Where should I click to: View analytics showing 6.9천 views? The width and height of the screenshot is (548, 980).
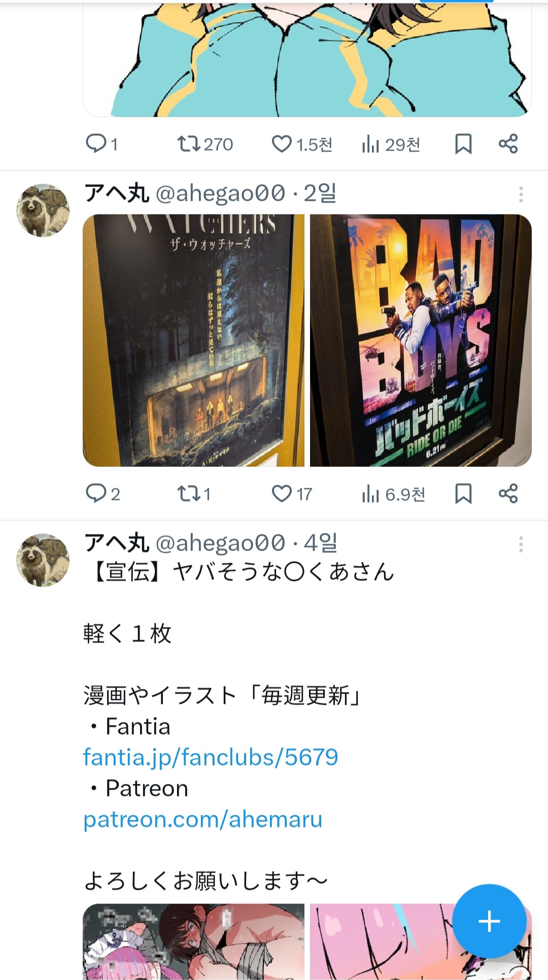point(393,493)
